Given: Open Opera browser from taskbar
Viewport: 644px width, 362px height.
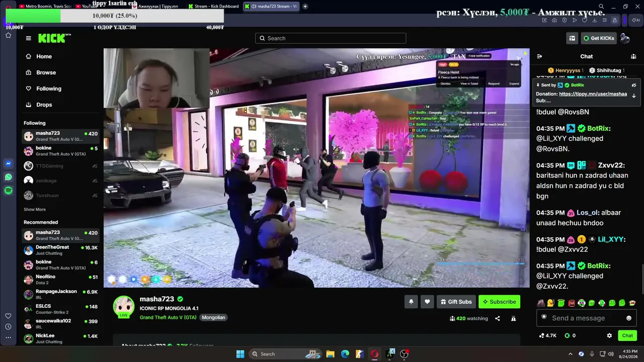Looking at the screenshot, I should [x=375, y=354].
